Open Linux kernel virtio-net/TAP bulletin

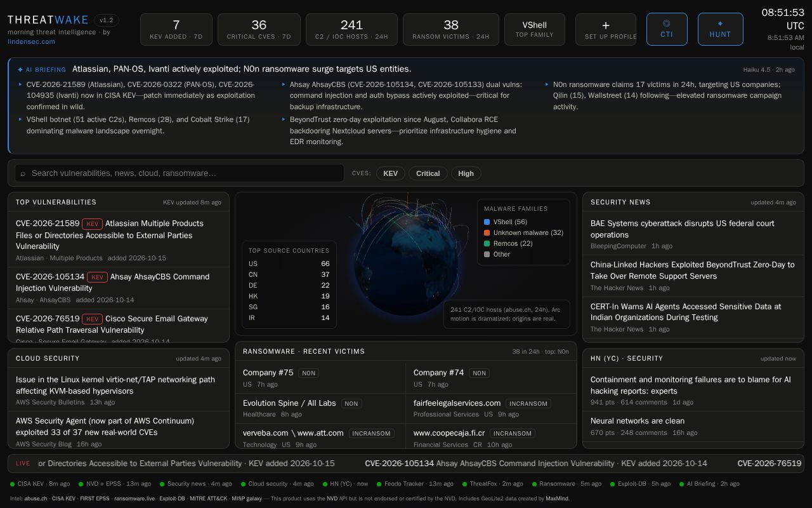pos(119,391)
